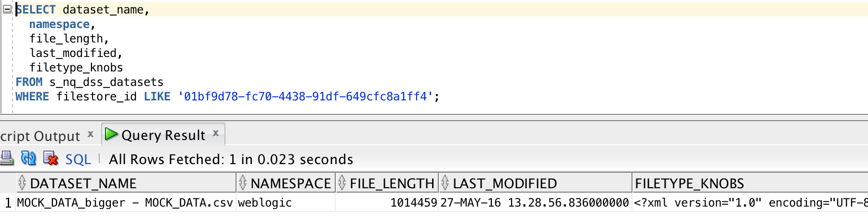
Task: Refresh the query result grid
Action: click(28, 158)
